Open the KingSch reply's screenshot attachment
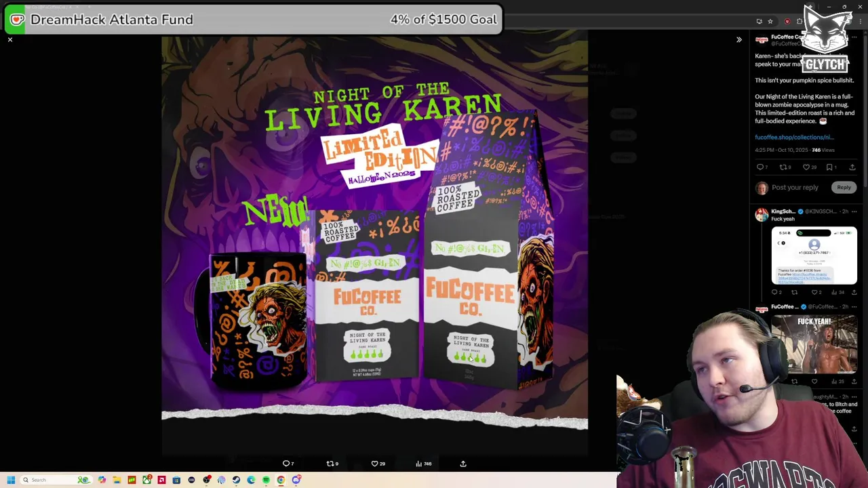 814,256
